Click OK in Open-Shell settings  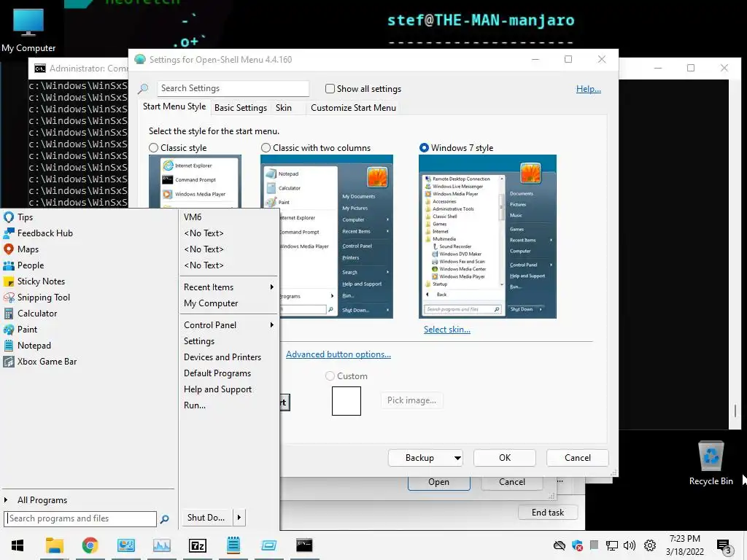click(x=505, y=458)
